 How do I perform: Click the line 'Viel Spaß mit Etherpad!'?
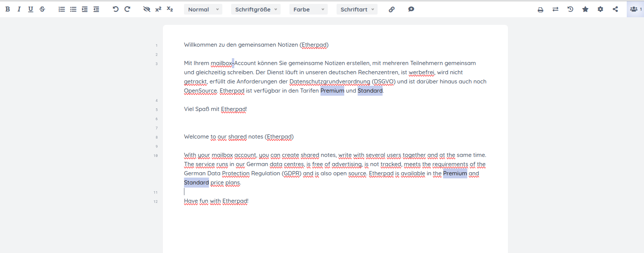[215, 109]
